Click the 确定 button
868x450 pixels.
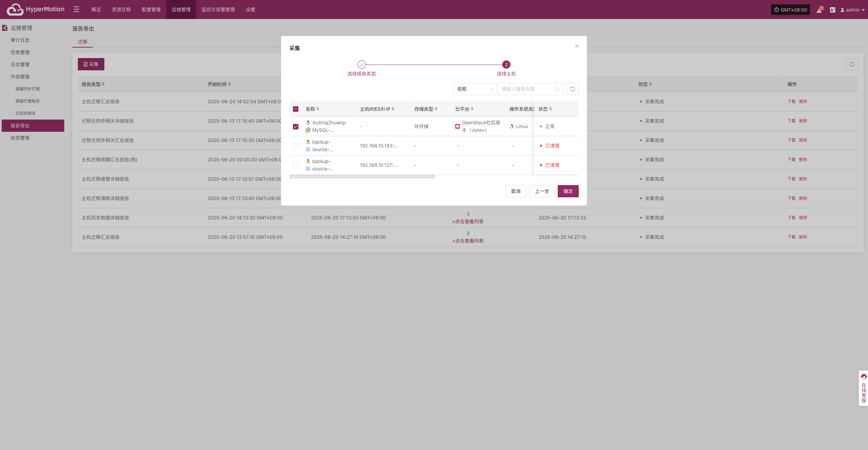[x=568, y=191]
